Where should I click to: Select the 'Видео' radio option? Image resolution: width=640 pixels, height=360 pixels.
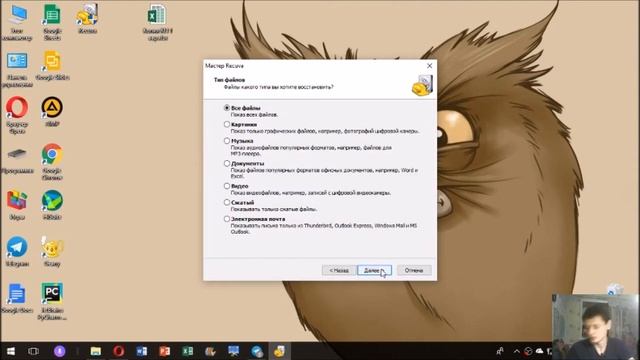[x=227, y=186]
